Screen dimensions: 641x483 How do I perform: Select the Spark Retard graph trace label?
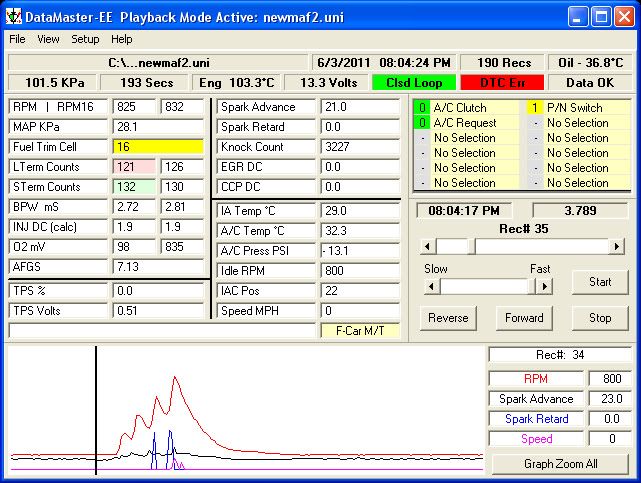click(535, 419)
